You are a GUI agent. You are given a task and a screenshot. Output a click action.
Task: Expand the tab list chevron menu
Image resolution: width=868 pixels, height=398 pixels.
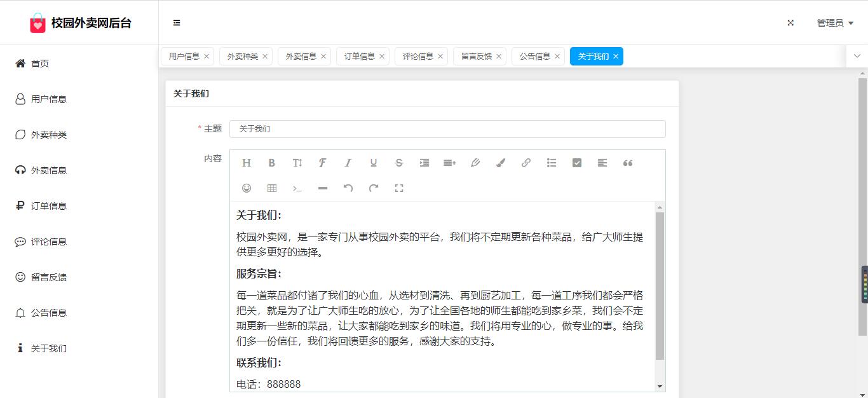coord(857,56)
